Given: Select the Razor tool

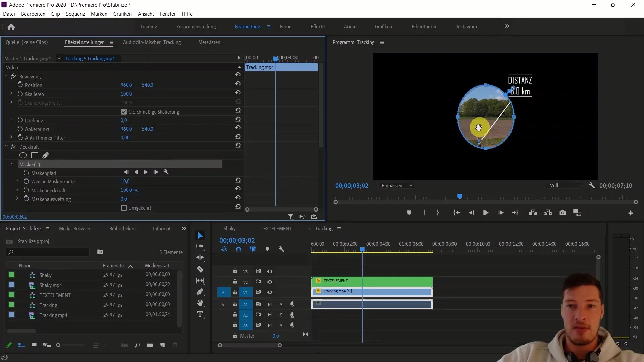Looking at the screenshot, I should tap(200, 269).
